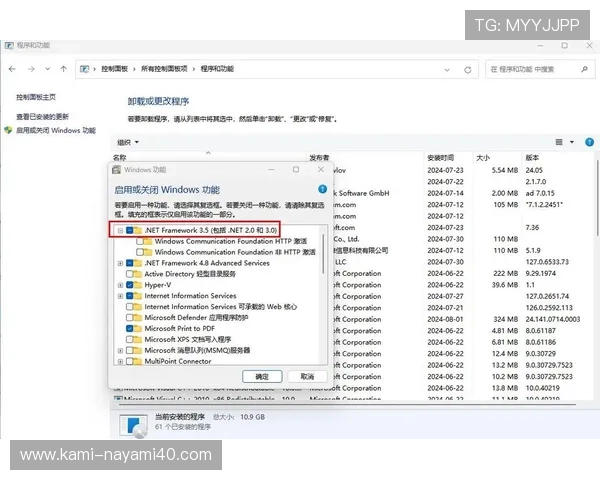The width and height of the screenshot is (600, 480).
Task: Click the Windows 功能 dialog title icon
Action: point(116,170)
